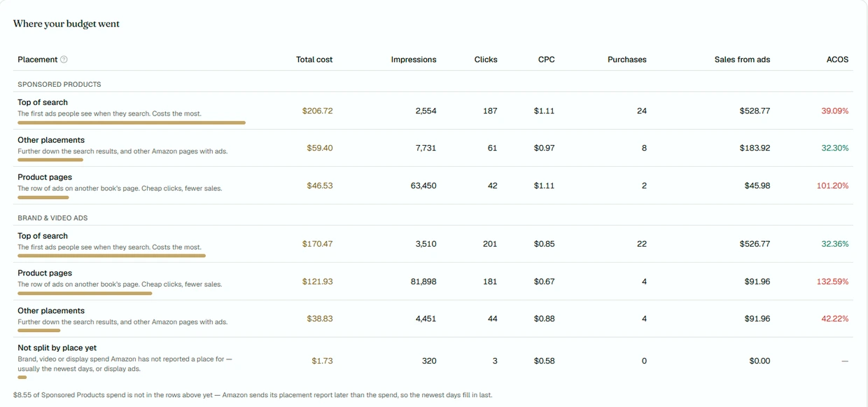Select the "Where your budget went" heading

point(66,24)
